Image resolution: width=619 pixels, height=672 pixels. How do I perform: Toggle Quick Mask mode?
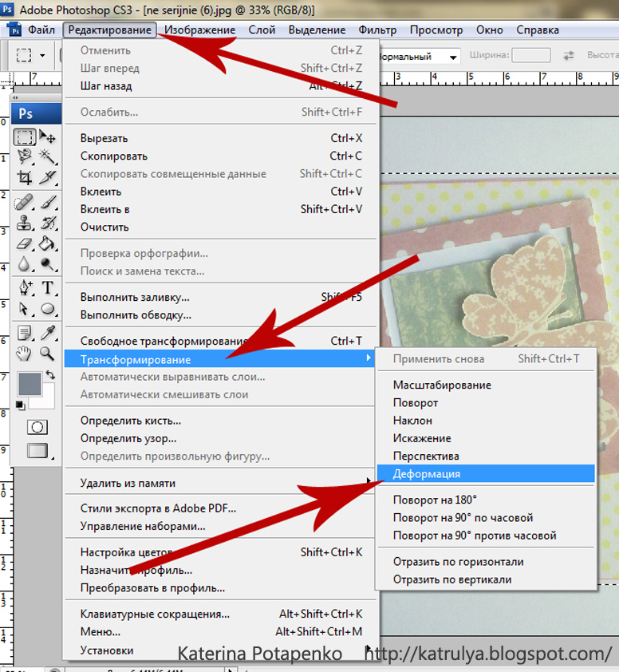(x=37, y=427)
